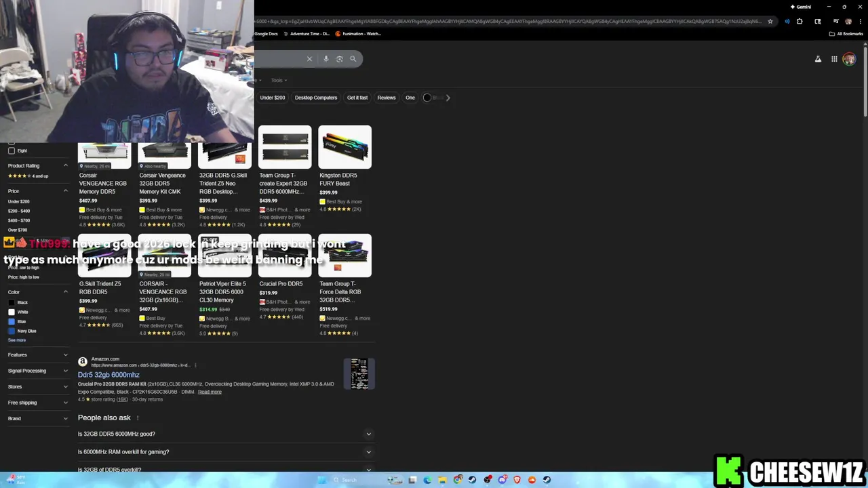This screenshot has height=488, width=868.
Task: Expand Is 32GB DDR5 6000MHz good?
Action: click(x=225, y=434)
